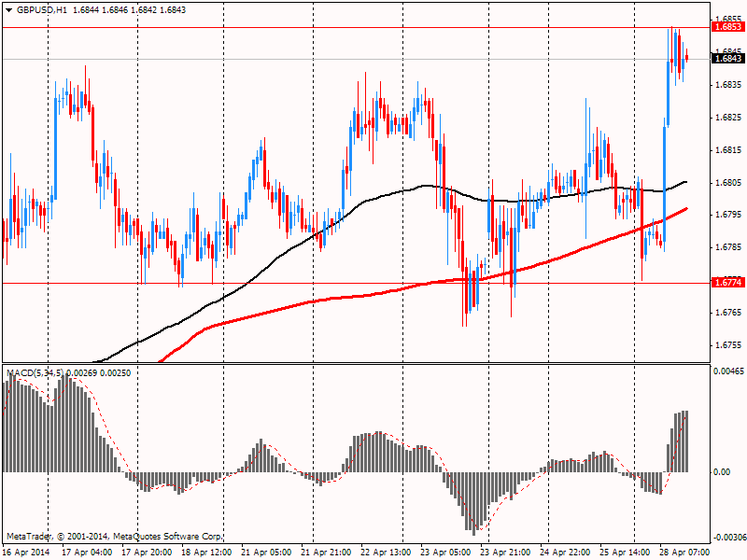Click the 1.6755 value on price scale
The image size is (747, 560).
click(728, 345)
